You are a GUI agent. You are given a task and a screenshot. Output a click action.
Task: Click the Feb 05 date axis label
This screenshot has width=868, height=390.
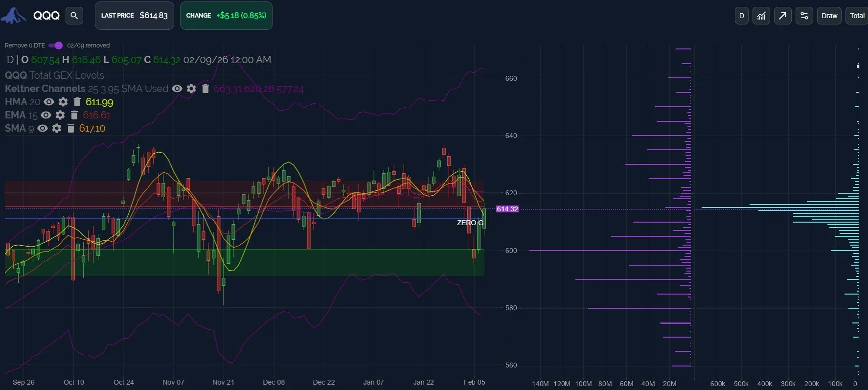pos(475,382)
